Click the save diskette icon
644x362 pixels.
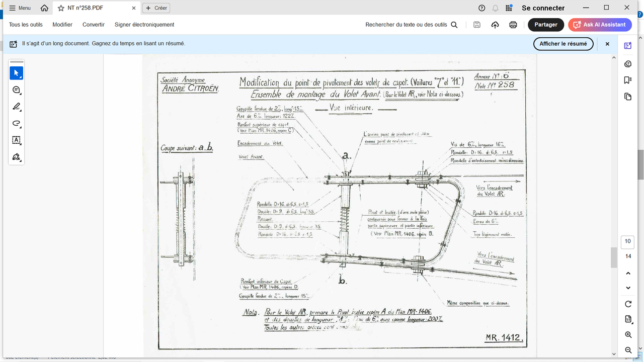(477, 25)
